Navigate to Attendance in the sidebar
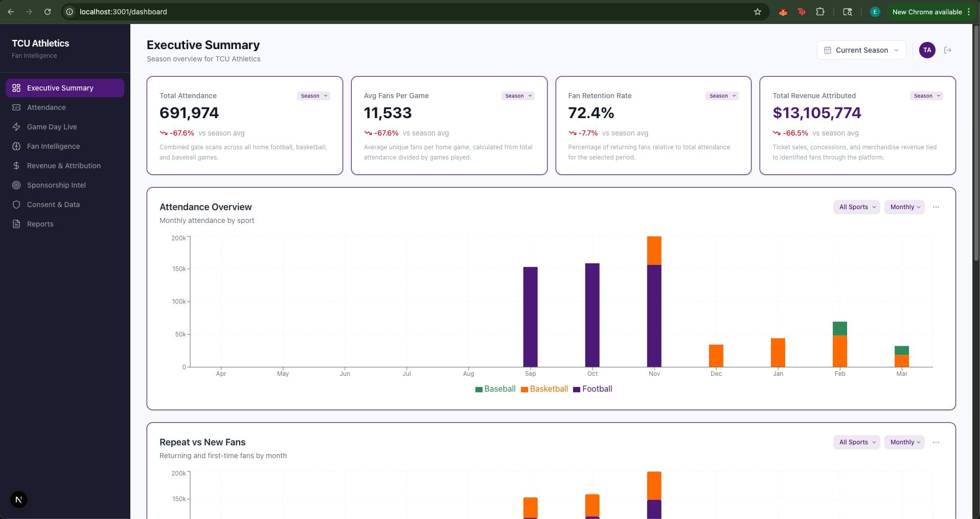The width and height of the screenshot is (980, 519). pyautogui.click(x=65, y=107)
